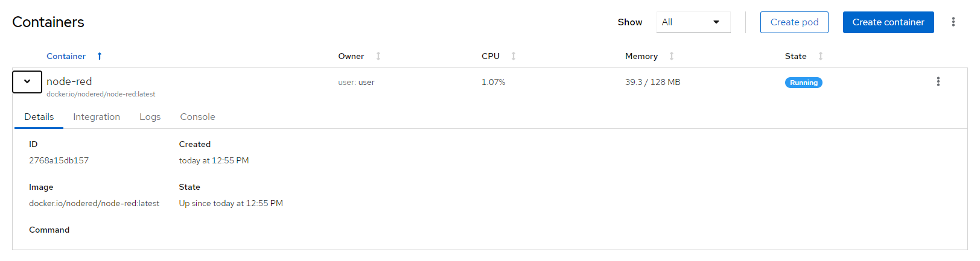980x261 pixels.
Task: Switch to the Integration tab
Action: 97,117
